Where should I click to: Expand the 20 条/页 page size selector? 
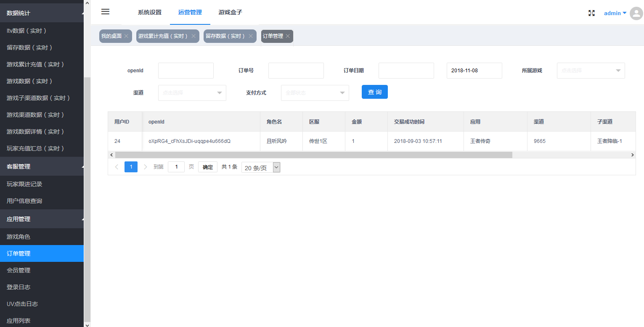pos(260,168)
